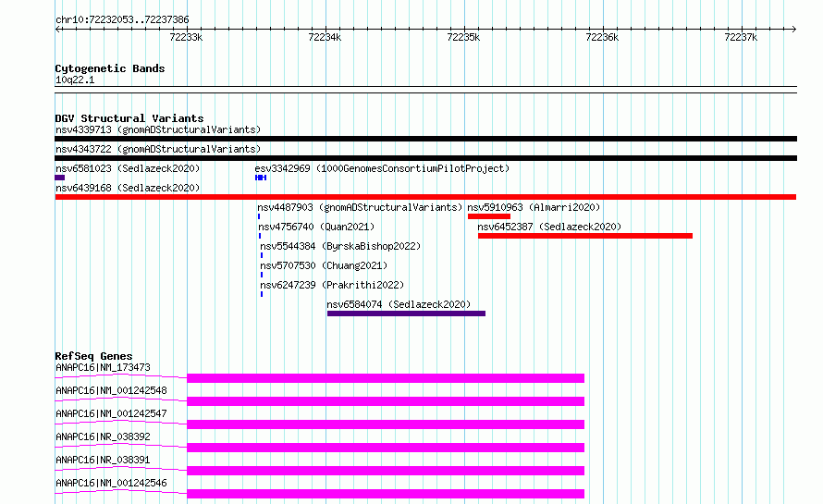
Task: Click the 72233k ruler label
Action: 186,37
